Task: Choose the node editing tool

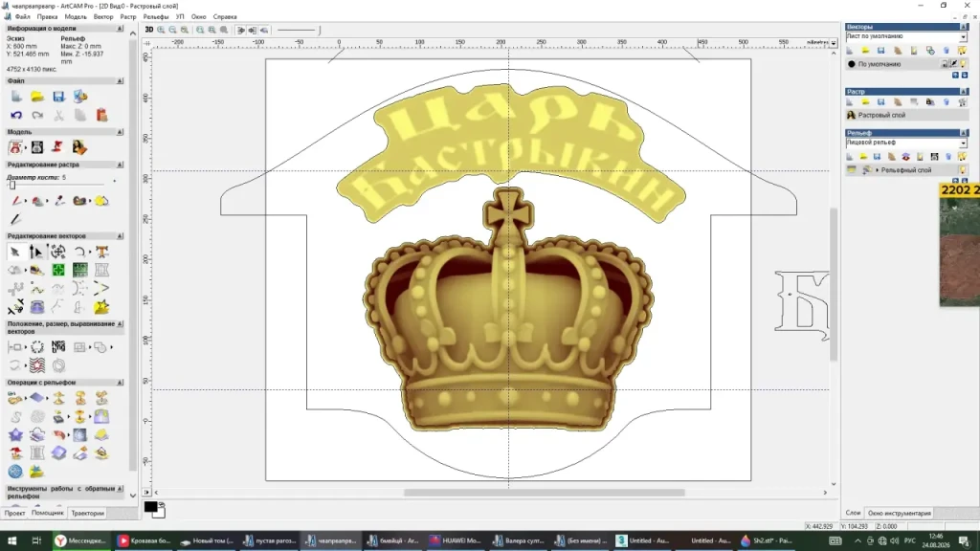Action: (x=36, y=252)
